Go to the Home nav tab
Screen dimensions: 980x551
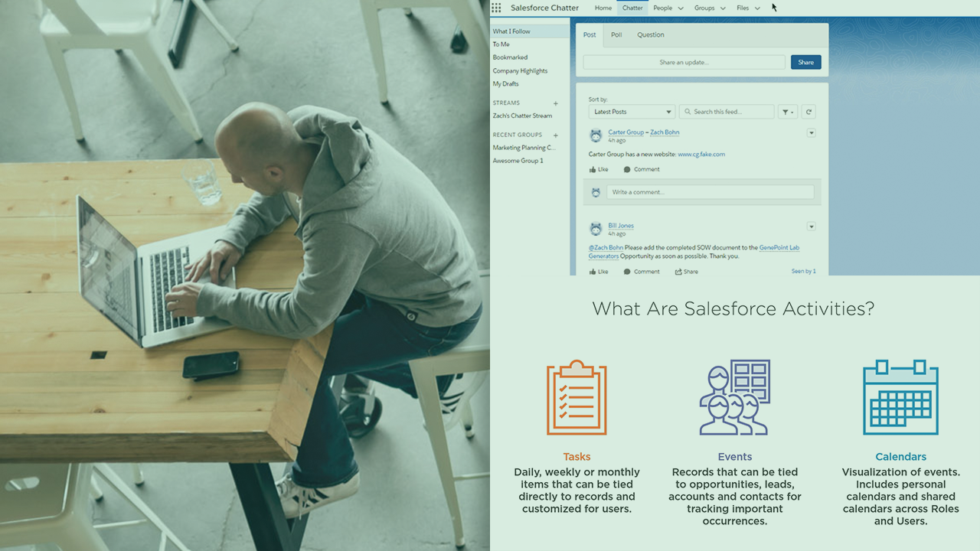[603, 8]
